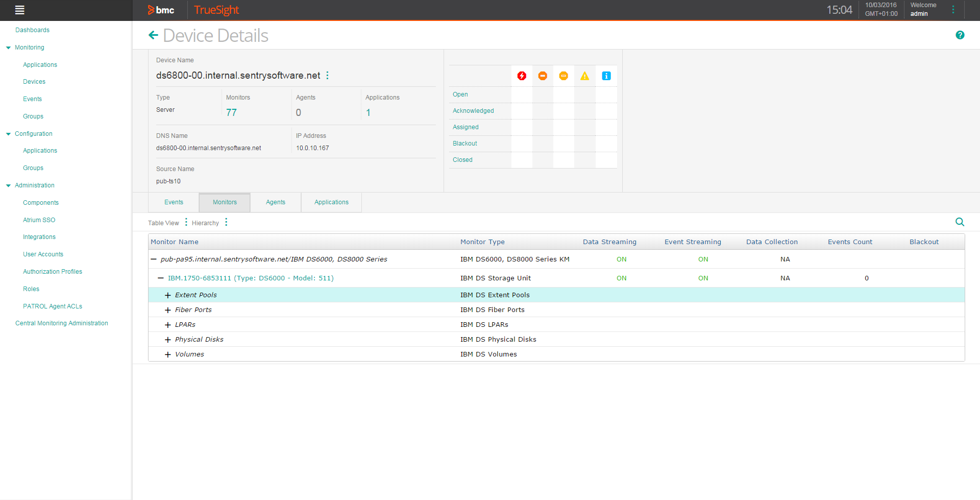Collapse the Monitoring section in sidebar
The height and width of the screenshot is (500, 980).
click(x=8, y=48)
